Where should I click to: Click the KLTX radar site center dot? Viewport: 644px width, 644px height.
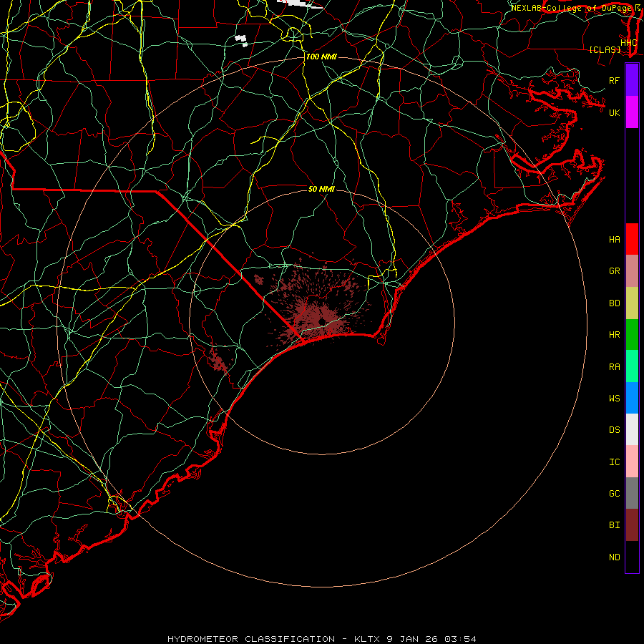(323, 321)
